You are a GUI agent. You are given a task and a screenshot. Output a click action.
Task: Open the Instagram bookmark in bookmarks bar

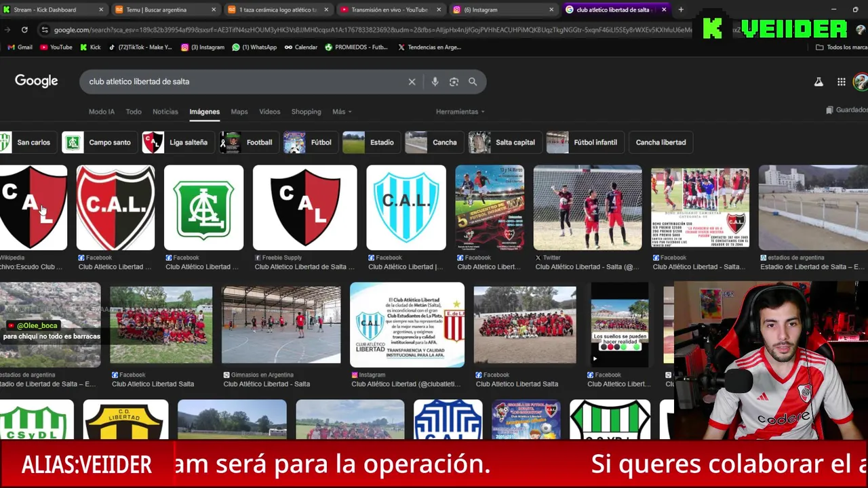(203, 47)
